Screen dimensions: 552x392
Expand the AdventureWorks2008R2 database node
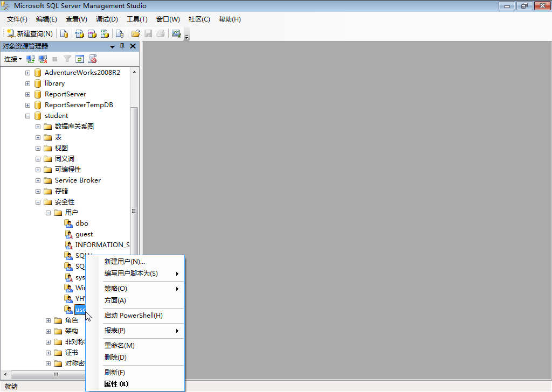click(x=28, y=73)
